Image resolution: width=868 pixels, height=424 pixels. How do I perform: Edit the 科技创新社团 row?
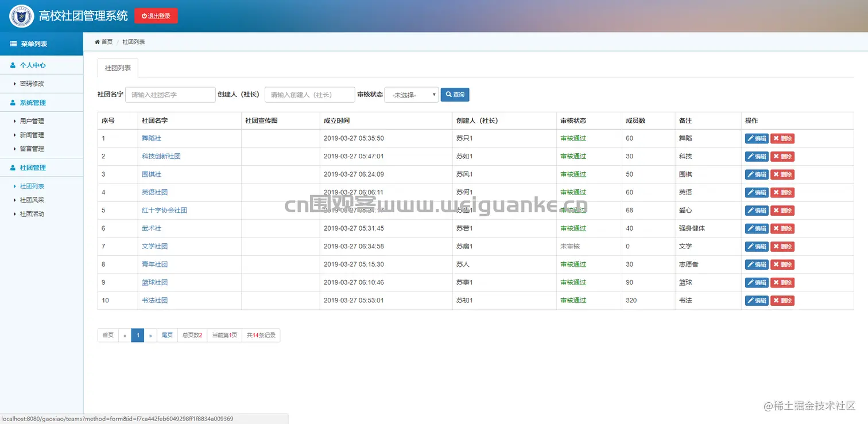757,157
